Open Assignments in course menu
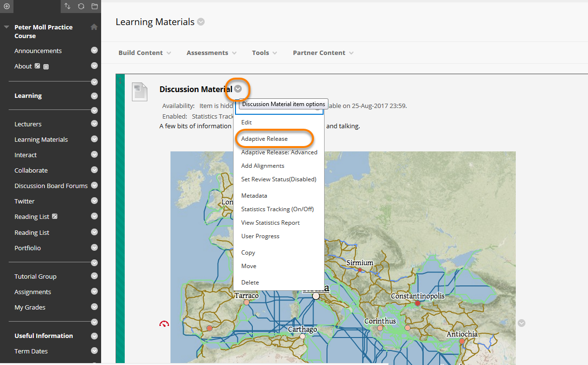Screen dimensions: 588x365 pyautogui.click(x=33, y=292)
